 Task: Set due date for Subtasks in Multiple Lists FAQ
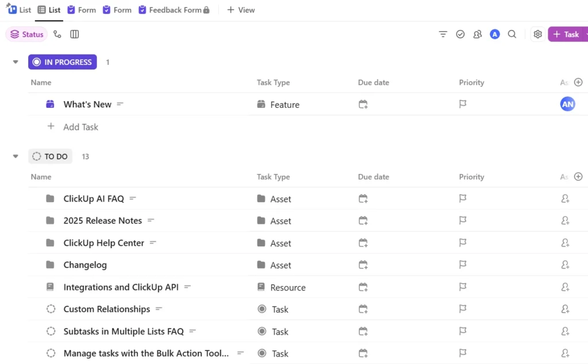363,331
